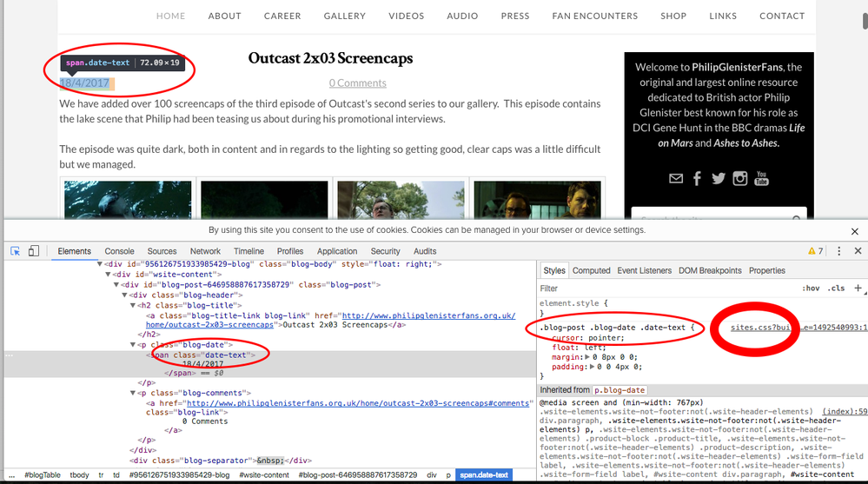Open the Twitter bird icon link
Image resolution: width=868 pixels, height=484 pixels.
tap(719, 178)
